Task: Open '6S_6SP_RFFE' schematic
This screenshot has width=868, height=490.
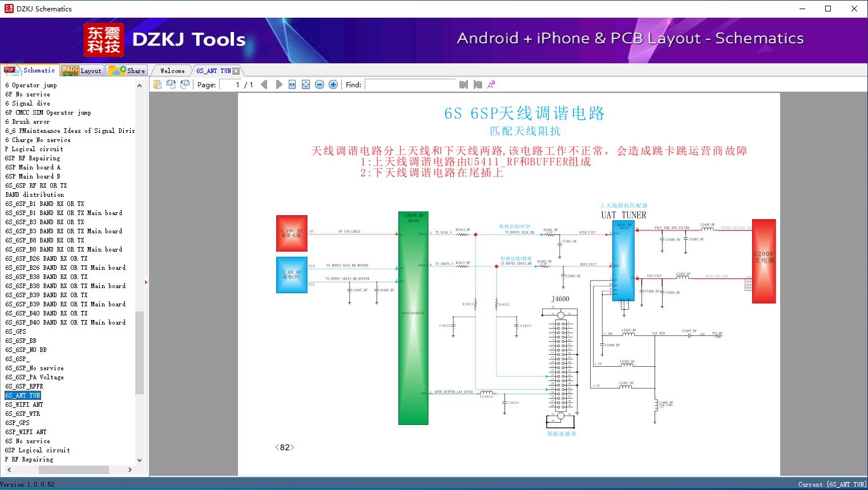Action: point(24,386)
